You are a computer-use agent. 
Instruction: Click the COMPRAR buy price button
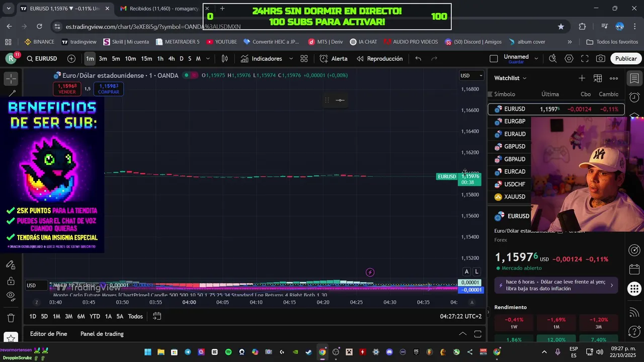[x=109, y=89]
